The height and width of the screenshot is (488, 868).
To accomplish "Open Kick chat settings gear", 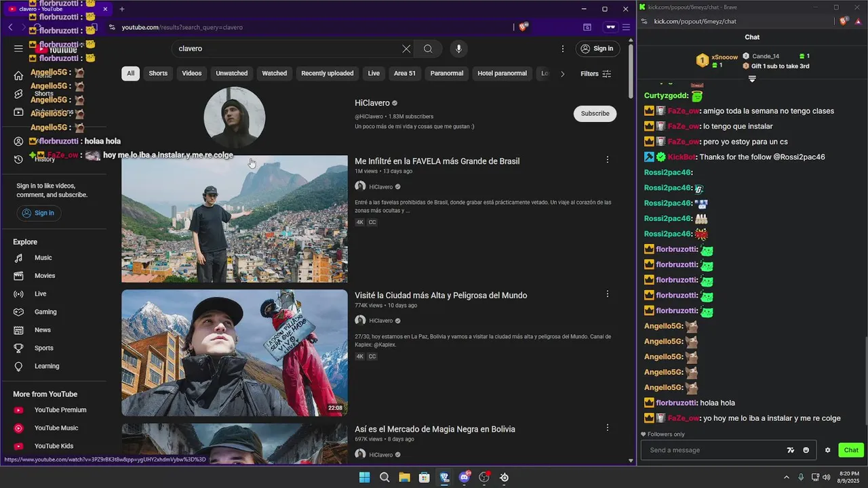I will tap(827, 450).
